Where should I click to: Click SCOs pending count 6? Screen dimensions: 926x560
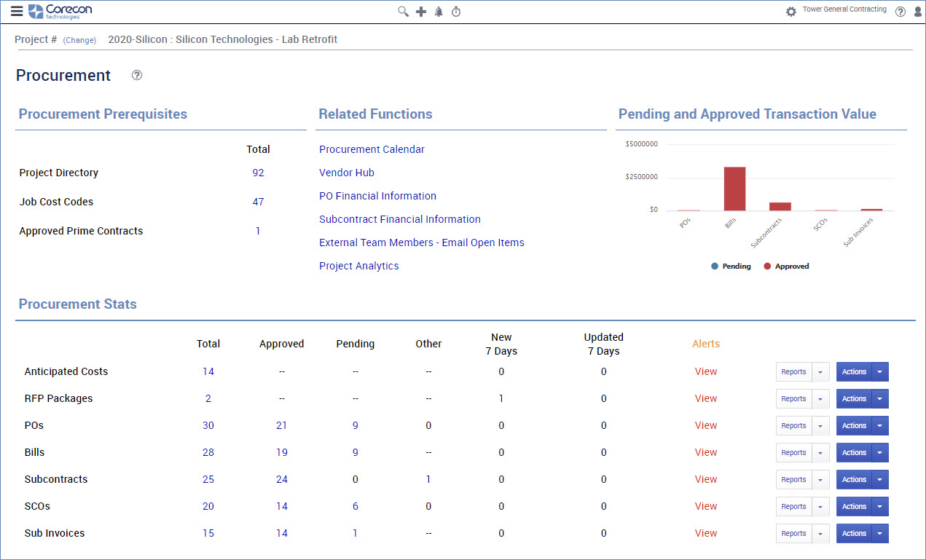point(356,506)
